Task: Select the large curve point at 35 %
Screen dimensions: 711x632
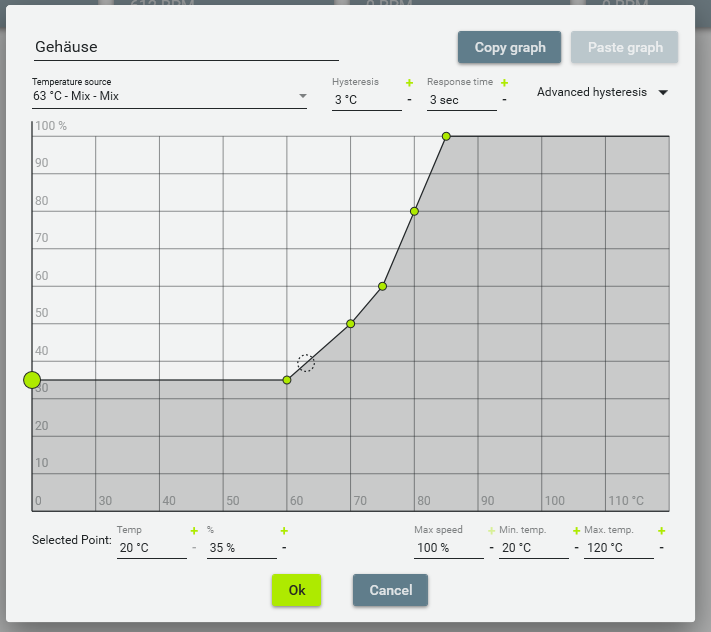Action: tap(32, 380)
